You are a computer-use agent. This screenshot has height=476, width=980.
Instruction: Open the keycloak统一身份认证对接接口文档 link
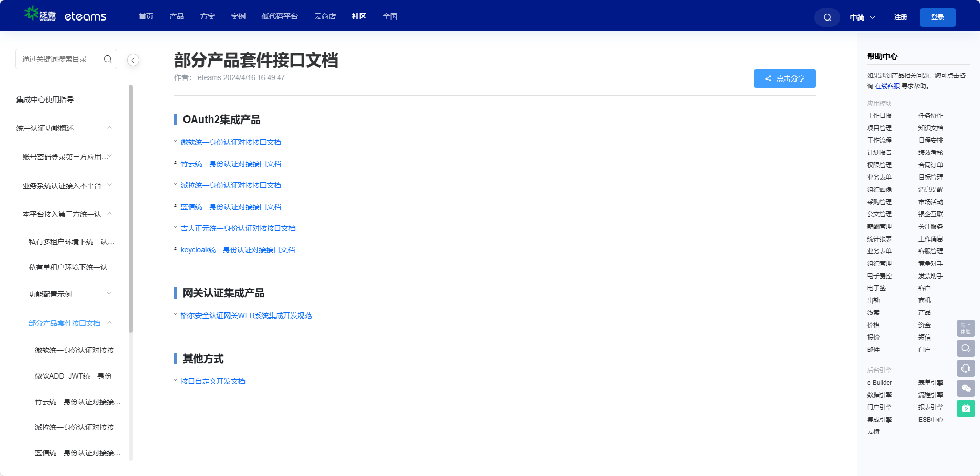coord(237,250)
